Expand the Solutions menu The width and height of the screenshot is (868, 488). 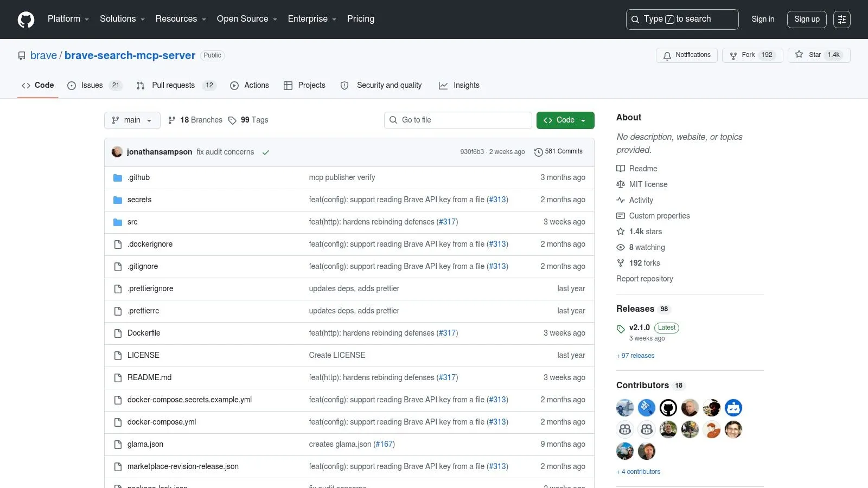(123, 19)
